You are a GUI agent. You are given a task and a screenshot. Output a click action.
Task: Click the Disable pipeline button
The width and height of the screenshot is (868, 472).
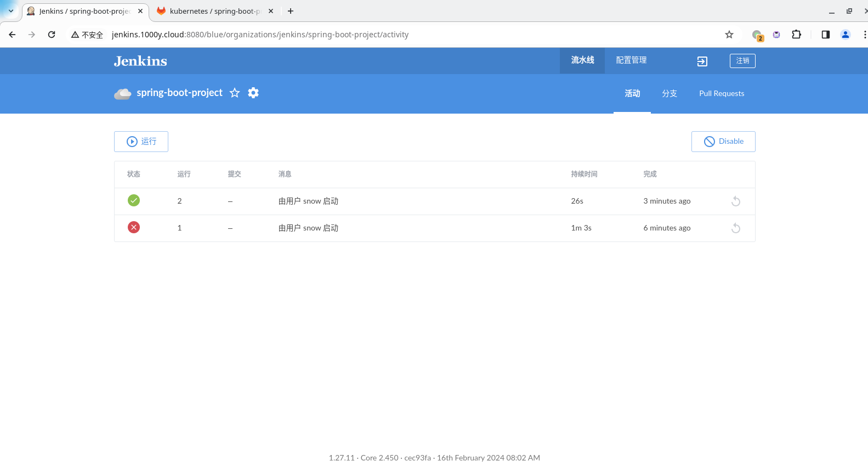tap(723, 142)
